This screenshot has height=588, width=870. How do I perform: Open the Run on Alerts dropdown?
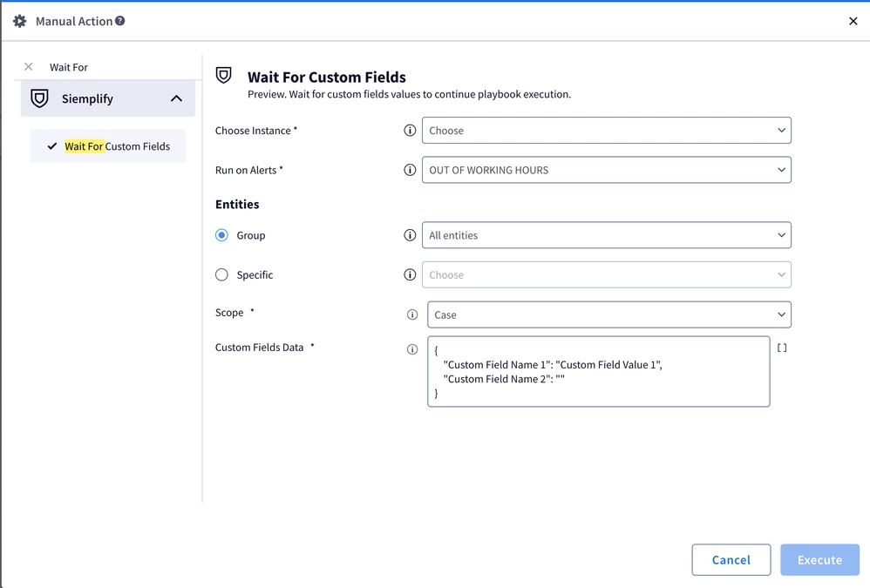point(607,170)
